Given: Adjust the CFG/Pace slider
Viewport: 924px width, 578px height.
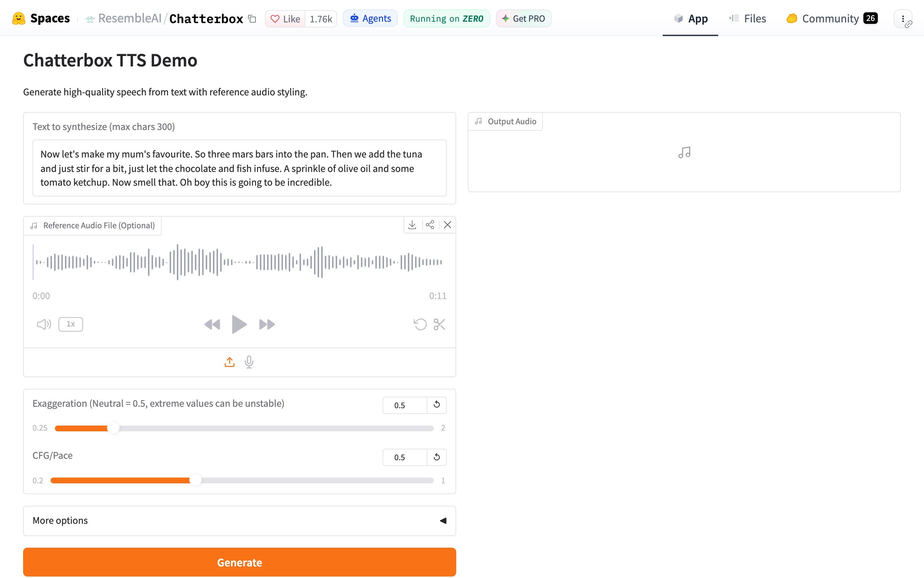Looking at the screenshot, I should click(242, 480).
